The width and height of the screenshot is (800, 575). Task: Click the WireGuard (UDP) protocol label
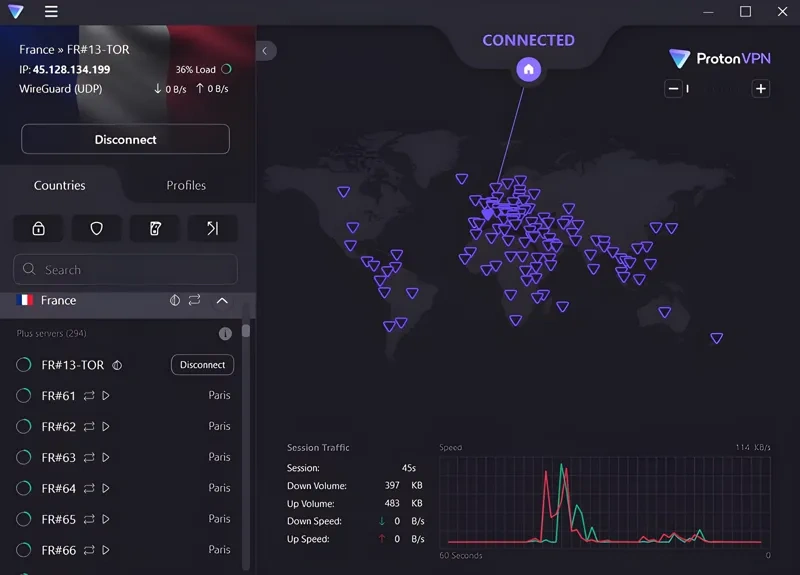click(x=61, y=89)
